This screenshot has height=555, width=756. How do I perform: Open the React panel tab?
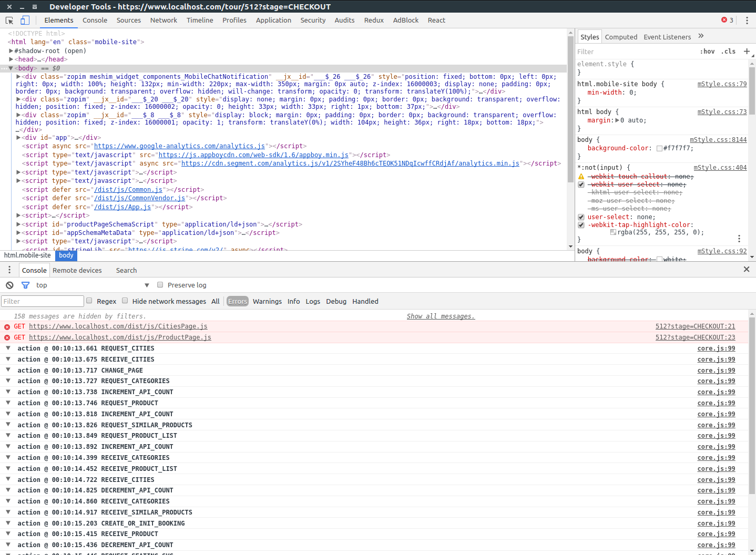pos(436,20)
